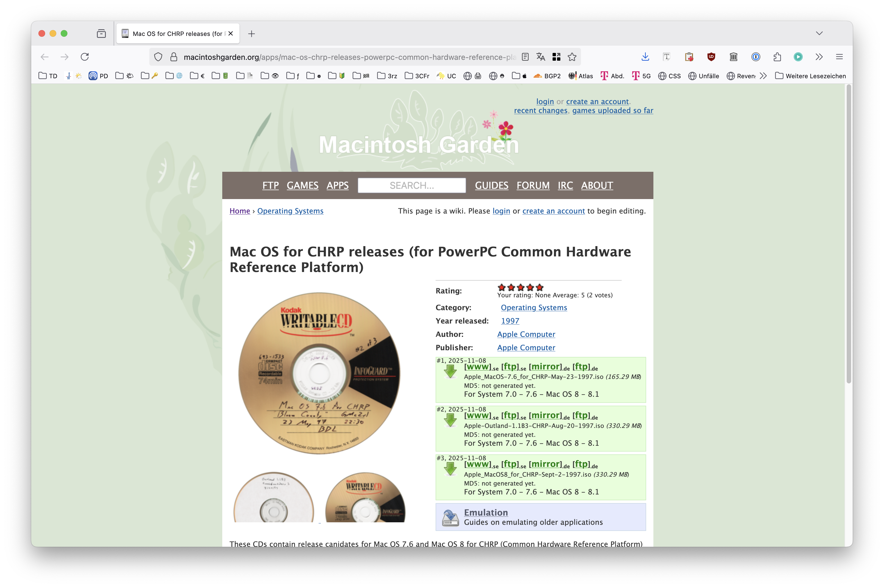Rate with the fifth red star
This screenshot has width=884, height=588.
540,288
